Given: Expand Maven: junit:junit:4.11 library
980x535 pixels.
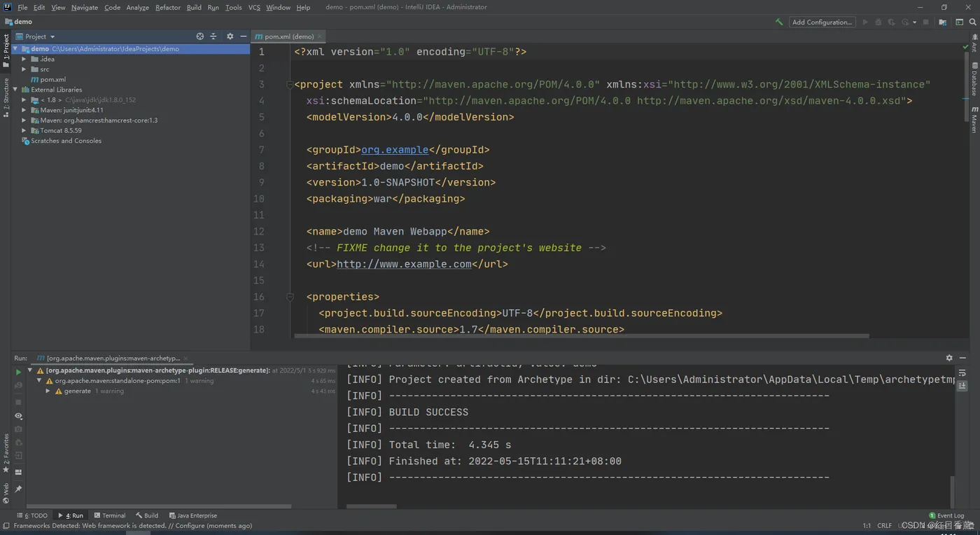Looking at the screenshot, I should [24, 110].
